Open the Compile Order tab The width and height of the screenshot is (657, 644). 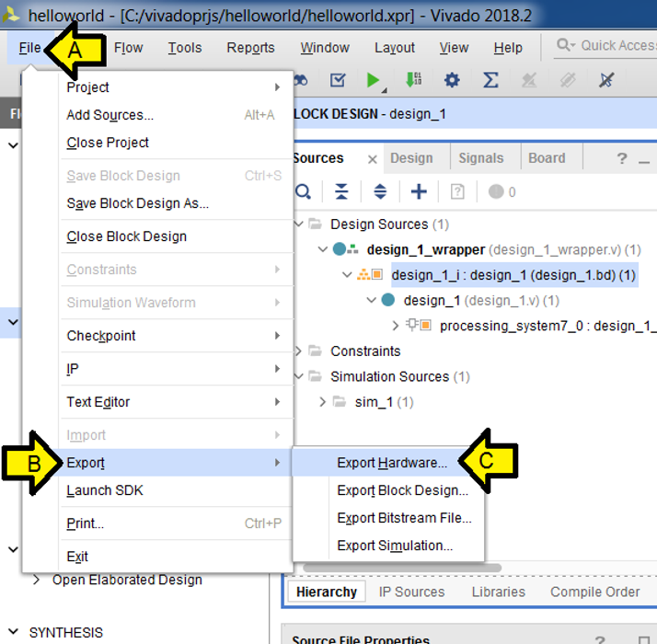(x=594, y=592)
